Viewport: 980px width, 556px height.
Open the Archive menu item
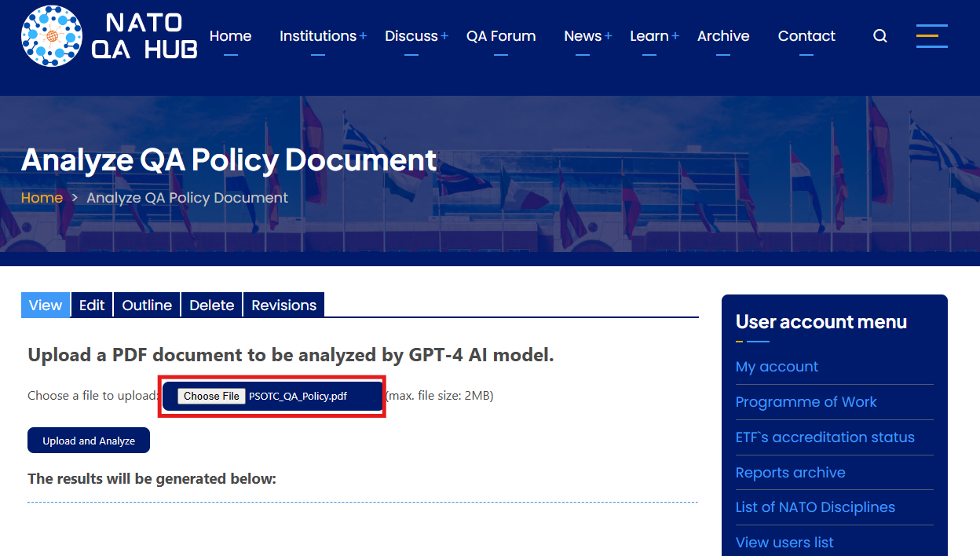[x=723, y=36]
